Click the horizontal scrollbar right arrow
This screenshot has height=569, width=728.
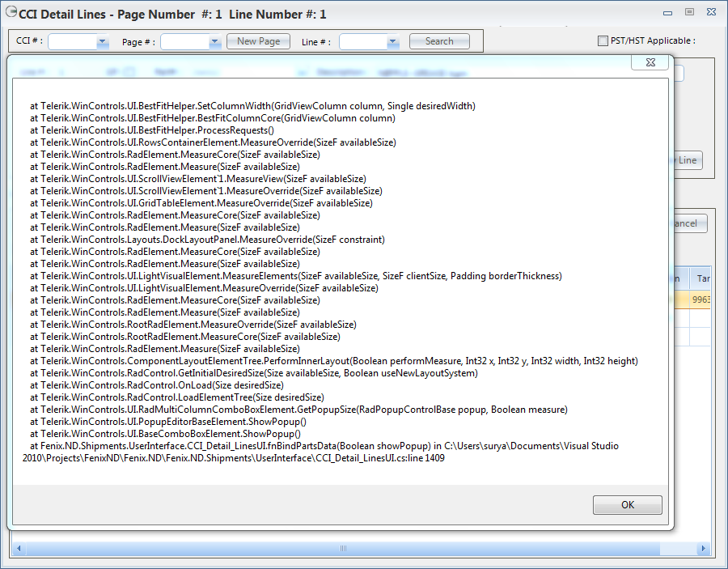(704, 548)
